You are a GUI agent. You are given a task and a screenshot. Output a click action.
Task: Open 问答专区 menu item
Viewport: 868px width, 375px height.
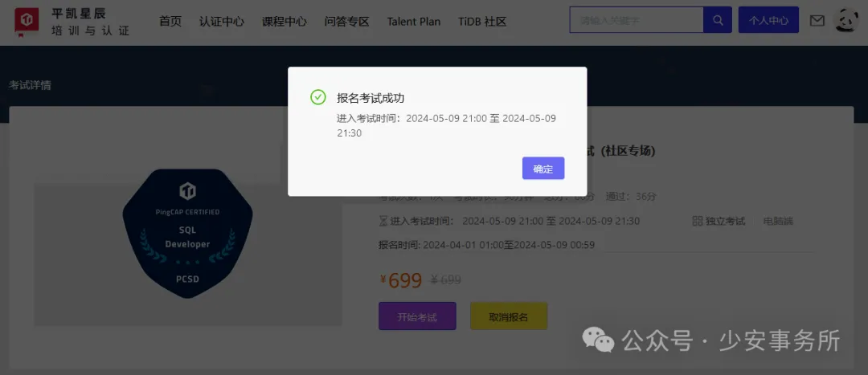pos(346,22)
